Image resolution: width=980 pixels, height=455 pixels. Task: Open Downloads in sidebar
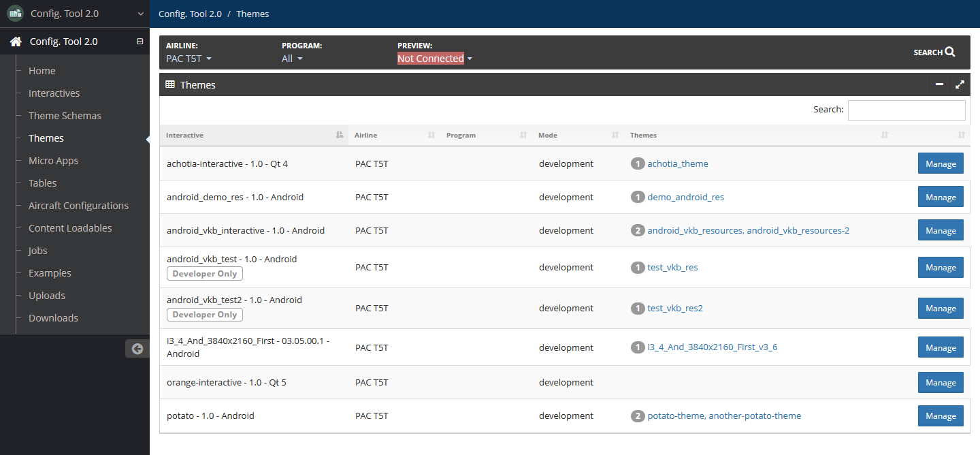pyautogui.click(x=53, y=318)
